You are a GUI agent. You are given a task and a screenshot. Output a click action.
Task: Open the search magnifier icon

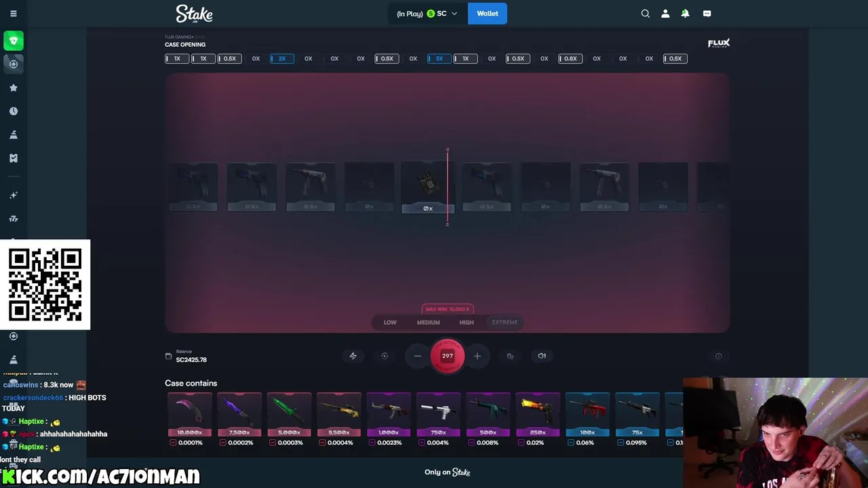click(x=646, y=14)
